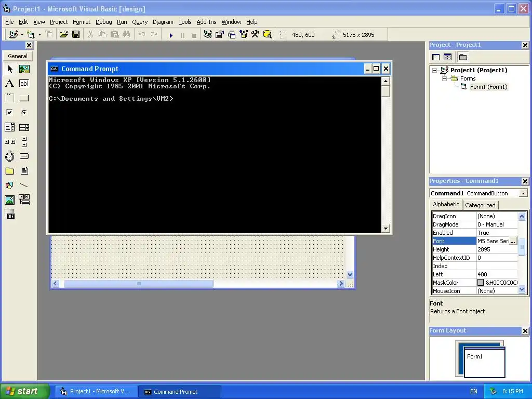Open the Menu Editor from toolbar
Viewport: 532px width, 399px height.
coord(49,35)
